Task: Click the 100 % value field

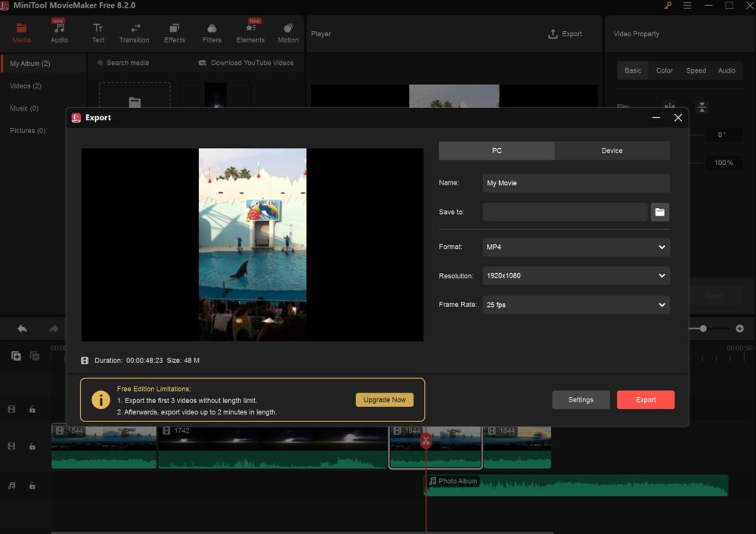Action: [x=723, y=163]
